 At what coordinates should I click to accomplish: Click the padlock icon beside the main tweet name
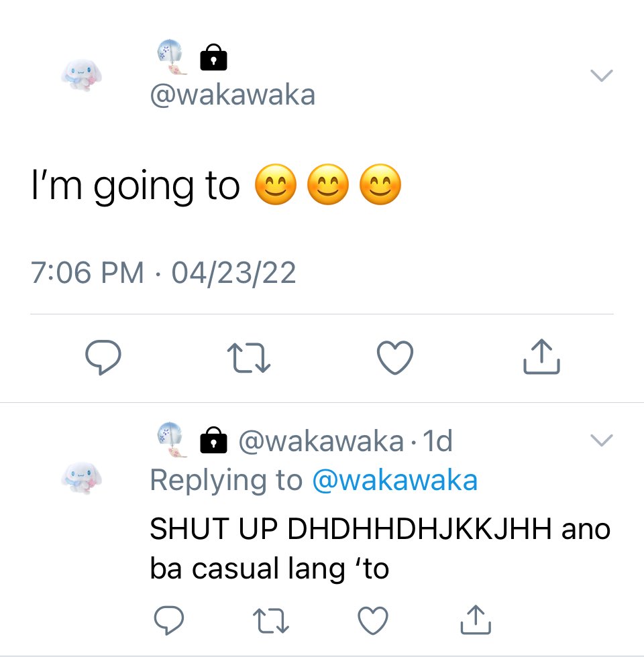pos(213,57)
